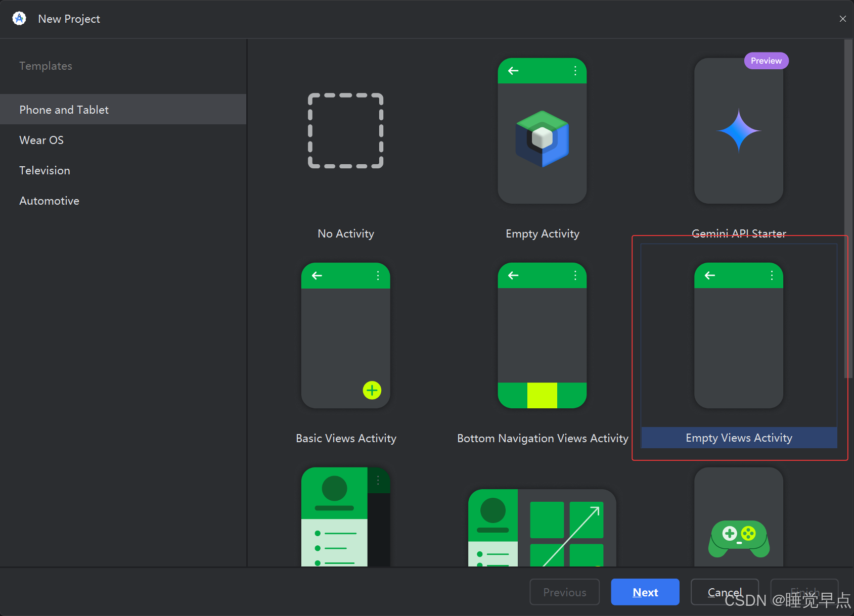Choose the Gemini API Starter template

coord(738,131)
